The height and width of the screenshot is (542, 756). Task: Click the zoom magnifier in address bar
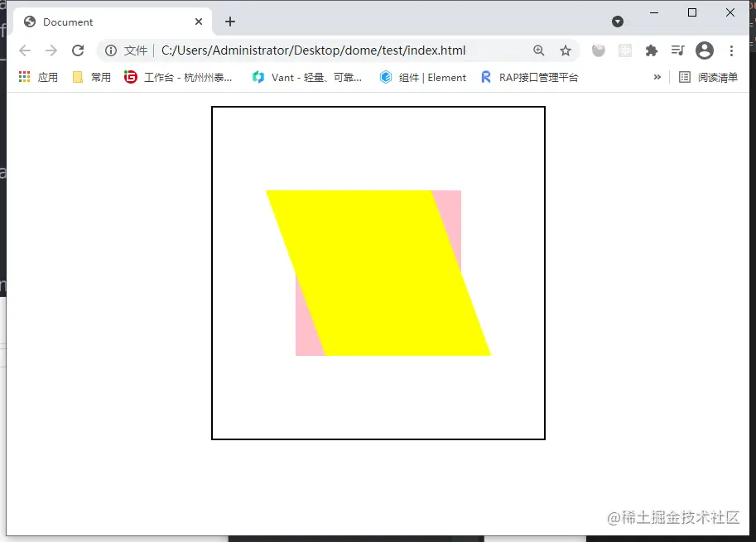click(539, 50)
